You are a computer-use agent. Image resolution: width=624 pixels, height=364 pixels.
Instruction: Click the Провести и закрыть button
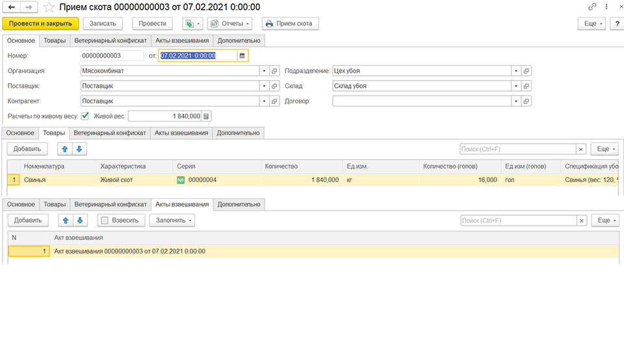click(40, 23)
